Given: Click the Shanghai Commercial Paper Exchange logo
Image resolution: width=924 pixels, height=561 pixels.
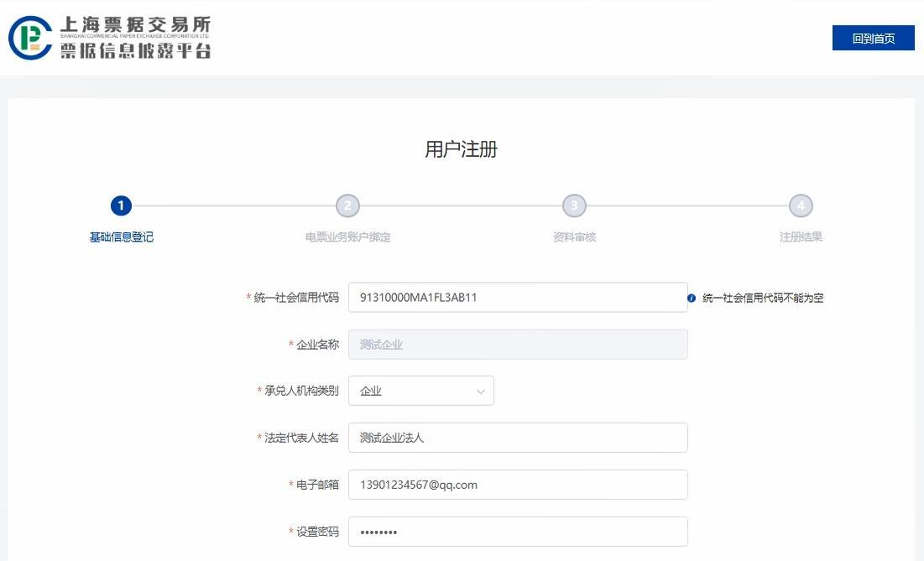Looking at the screenshot, I should click(x=109, y=35).
